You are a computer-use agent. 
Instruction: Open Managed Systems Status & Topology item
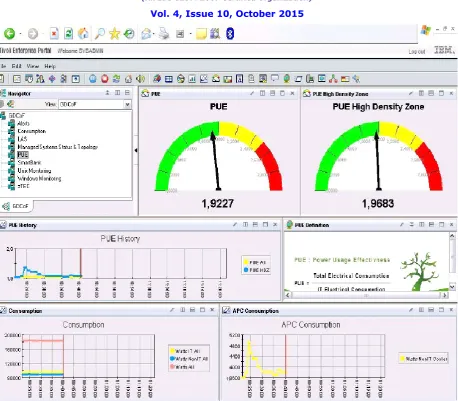pyautogui.click(x=58, y=147)
